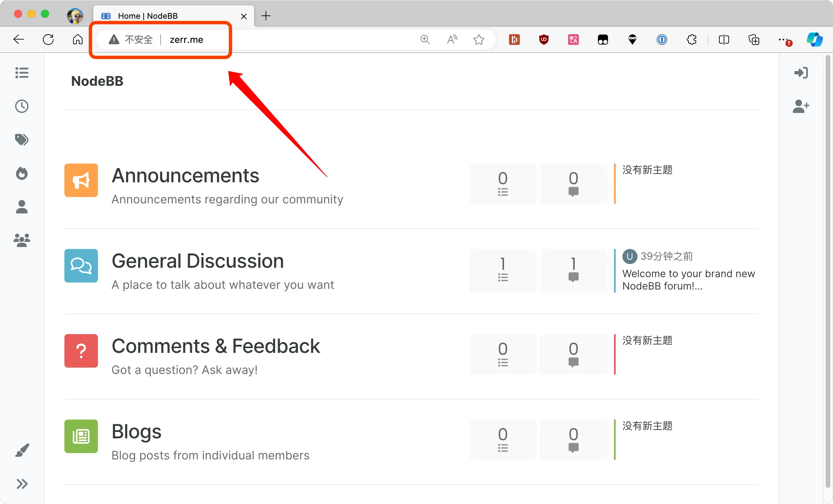Click the Blogs newspaper category icon

(x=81, y=436)
